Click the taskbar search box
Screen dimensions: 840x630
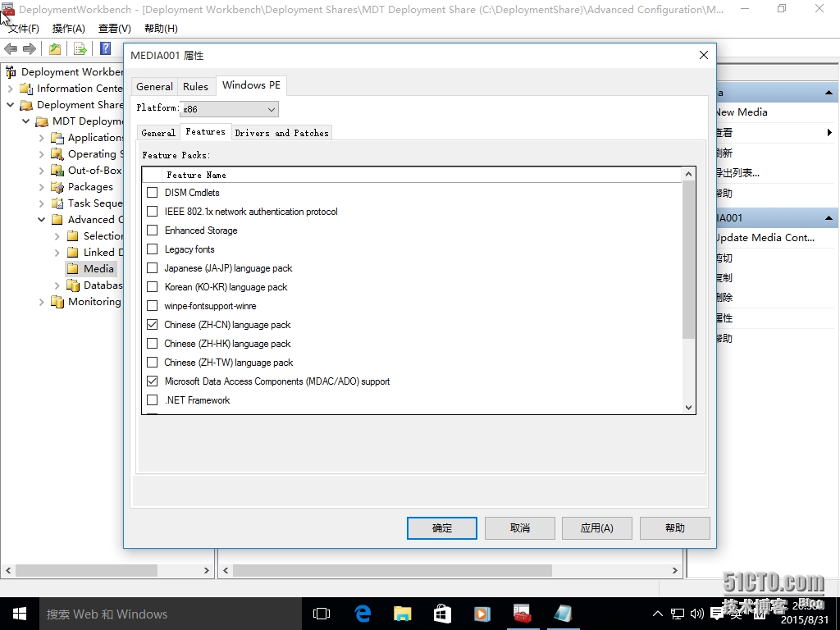point(171,614)
